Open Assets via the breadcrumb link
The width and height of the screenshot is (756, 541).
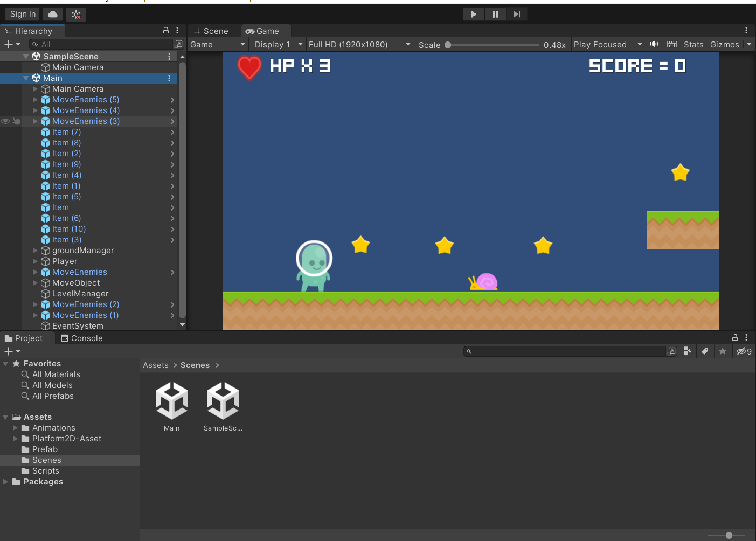coord(155,365)
